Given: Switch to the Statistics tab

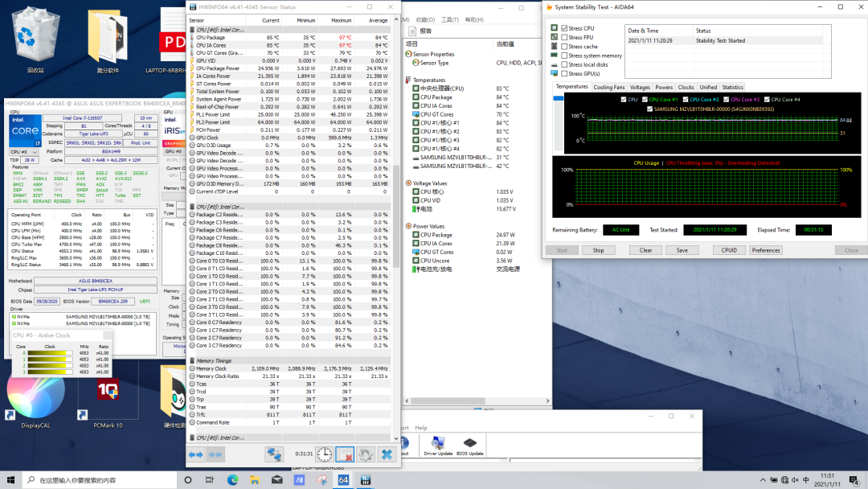Looking at the screenshot, I should (732, 87).
